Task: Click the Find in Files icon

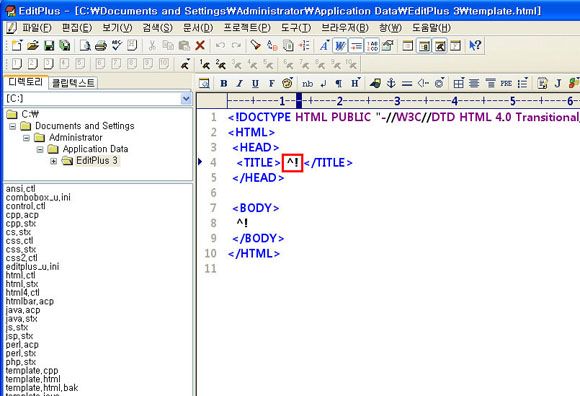Action: pos(288,46)
